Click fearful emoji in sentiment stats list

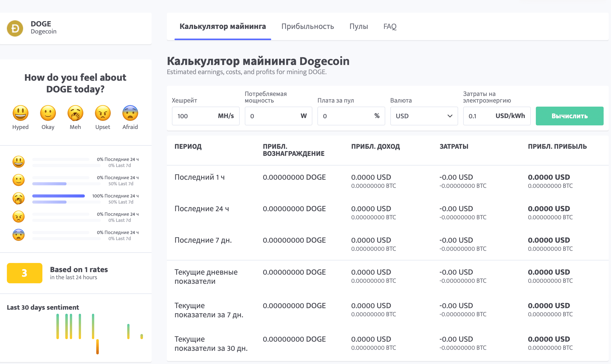(19, 235)
